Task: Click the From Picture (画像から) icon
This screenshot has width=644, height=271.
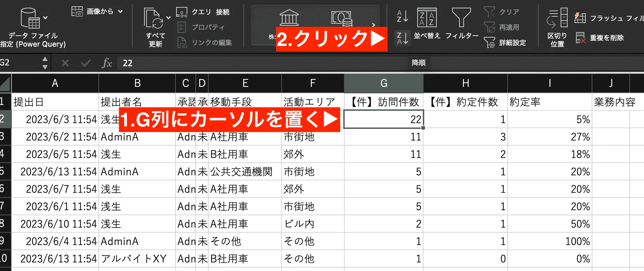Action: (x=77, y=11)
